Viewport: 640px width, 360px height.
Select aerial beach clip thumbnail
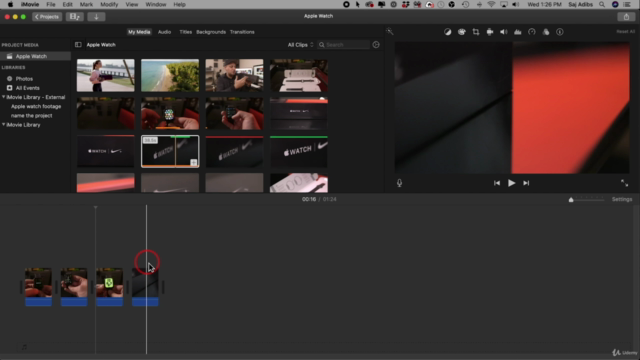(170, 76)
